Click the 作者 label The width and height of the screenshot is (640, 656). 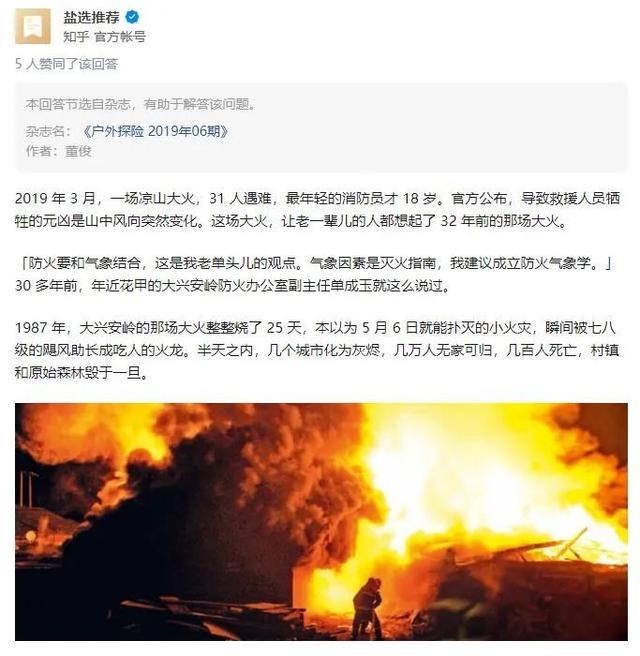pos(41,151)
